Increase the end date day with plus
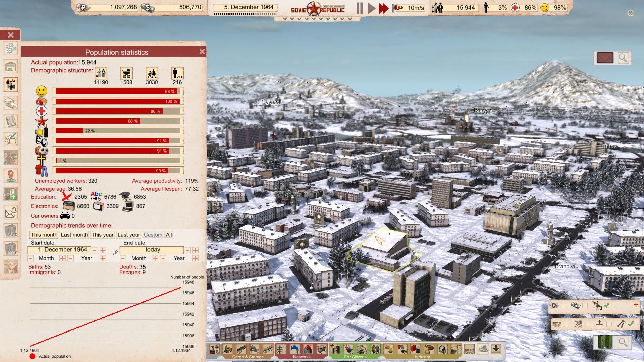Image resolution: width=644 pixels, height=362 pixels. pyautogui.click(x=195, y=250)
